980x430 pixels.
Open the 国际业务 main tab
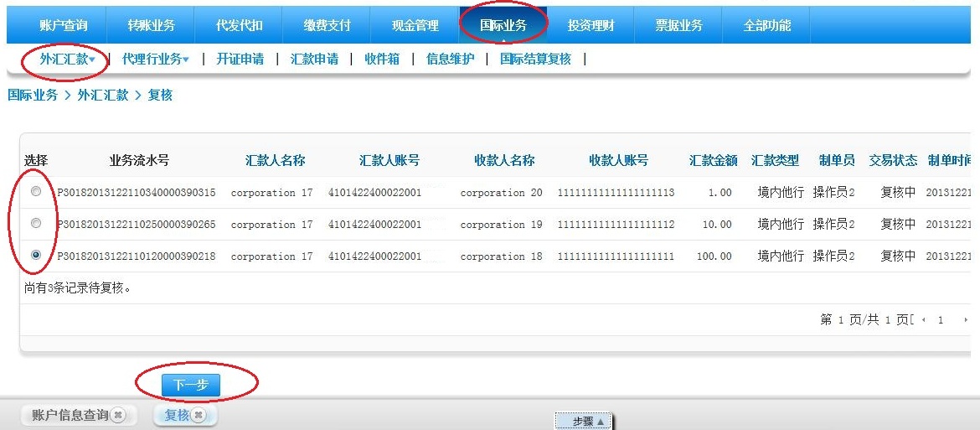[503, 25]
